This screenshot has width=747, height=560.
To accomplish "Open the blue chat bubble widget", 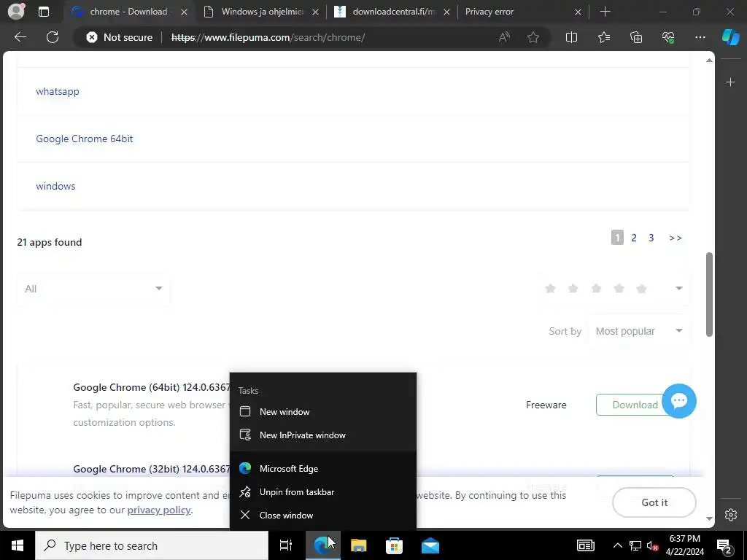I will coord(679,401).
